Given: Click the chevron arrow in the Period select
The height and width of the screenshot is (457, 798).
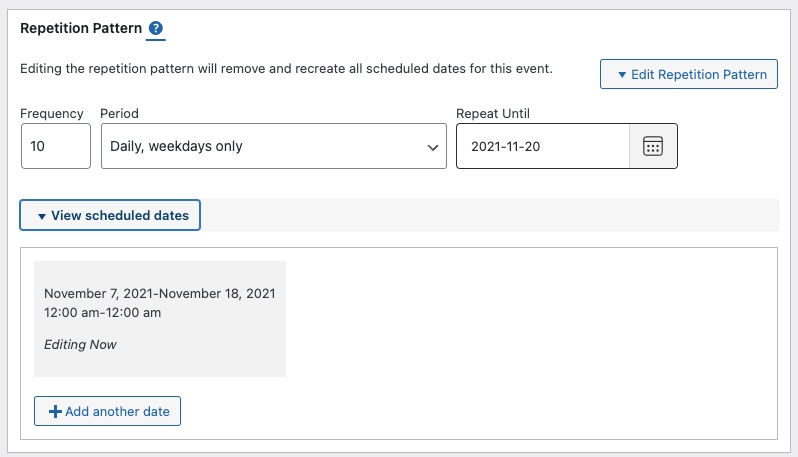Looking at the screenshot, I should (x=432, y=147).
